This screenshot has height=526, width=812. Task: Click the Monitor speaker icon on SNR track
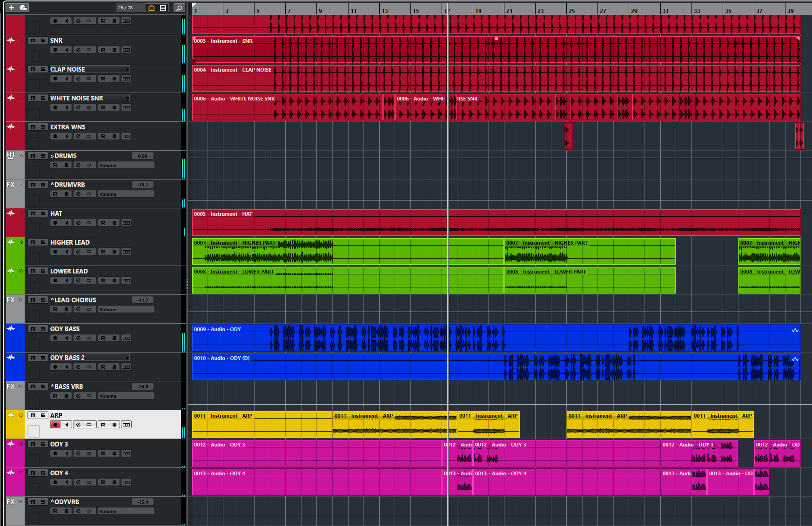click(x=67, y=50)
